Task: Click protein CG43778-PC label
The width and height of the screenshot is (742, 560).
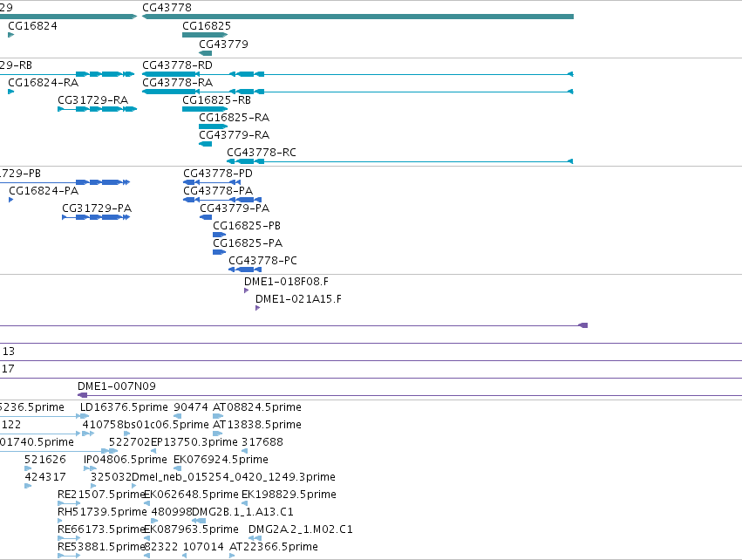Action: (x=262, y=261)
